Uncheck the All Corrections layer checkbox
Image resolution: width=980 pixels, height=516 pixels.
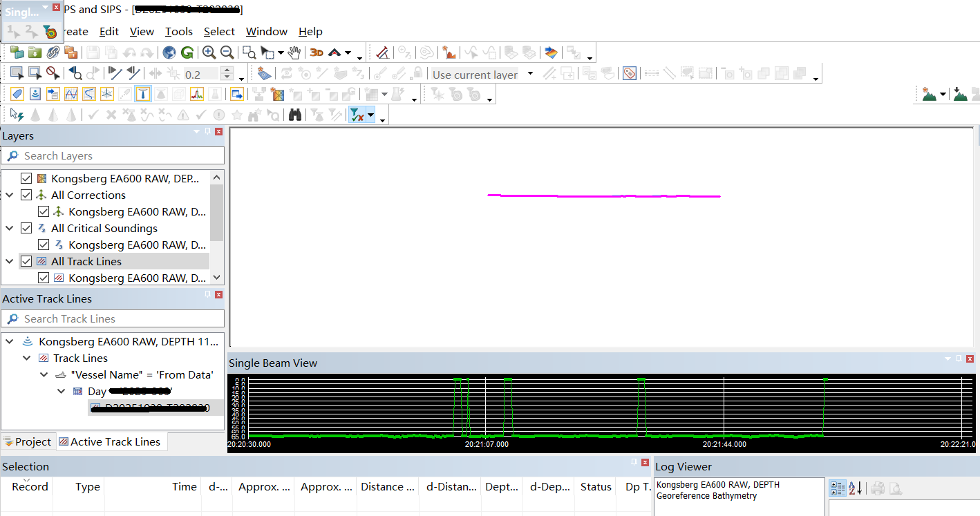[26, 195]
